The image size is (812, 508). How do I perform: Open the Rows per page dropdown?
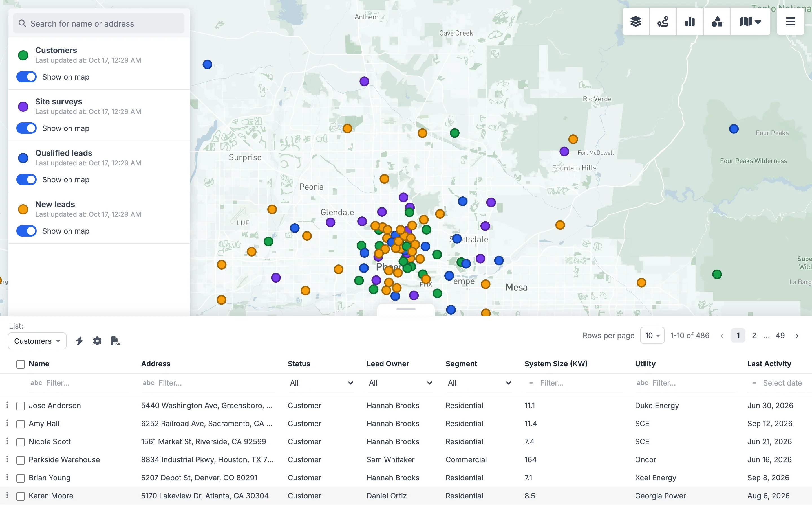click(x=652, y=336)
